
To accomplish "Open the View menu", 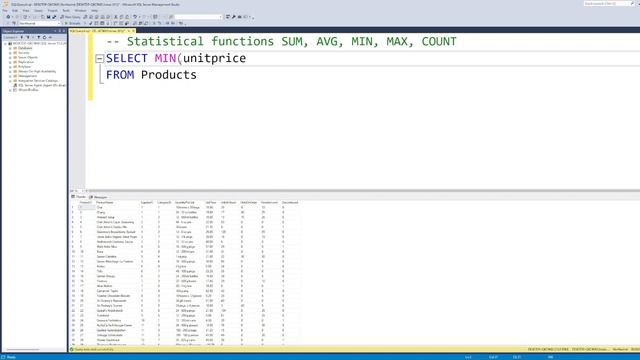I will 26,11.
